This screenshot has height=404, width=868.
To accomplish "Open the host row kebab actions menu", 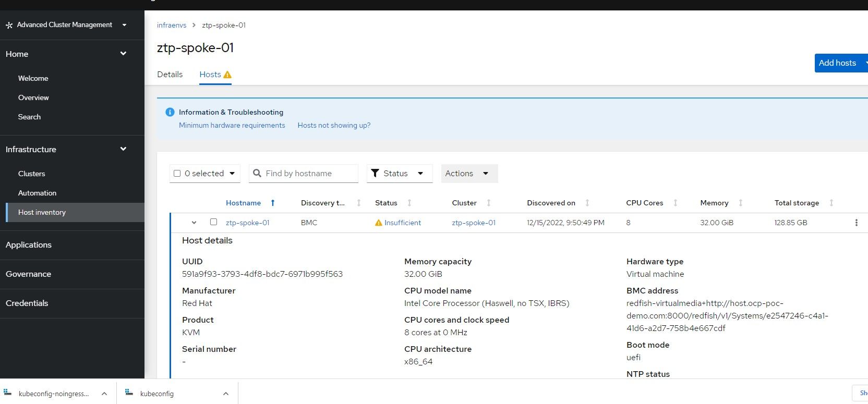I will tap(856, 223).
